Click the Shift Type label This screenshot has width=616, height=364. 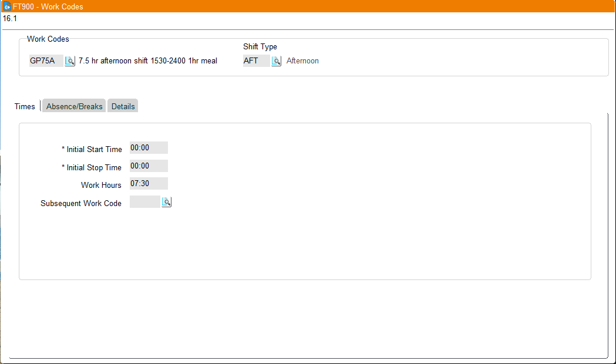pos(260,46)
